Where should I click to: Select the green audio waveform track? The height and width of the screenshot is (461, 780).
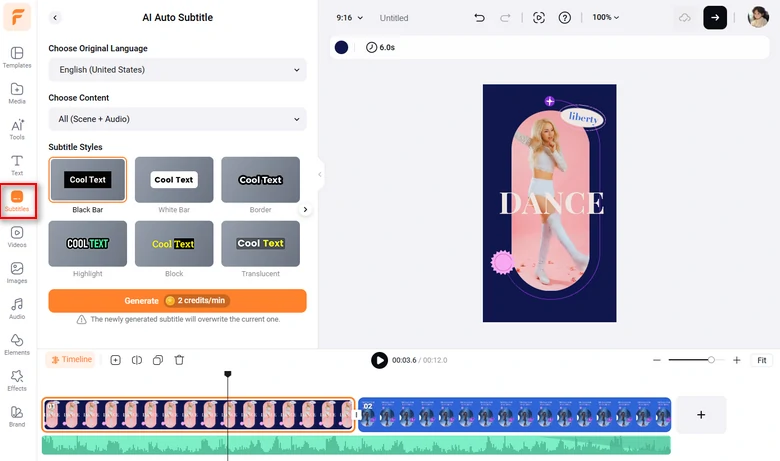pos(356,445)
